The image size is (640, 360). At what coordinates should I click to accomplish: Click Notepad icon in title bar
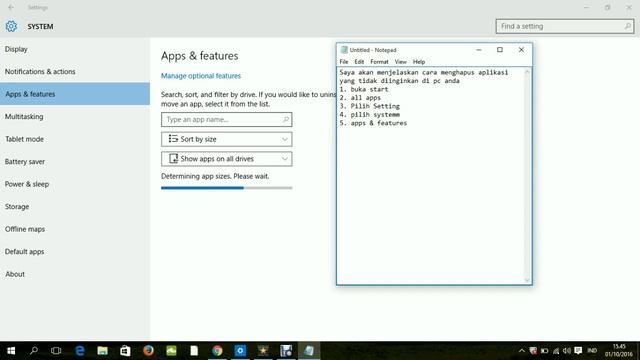344,50
